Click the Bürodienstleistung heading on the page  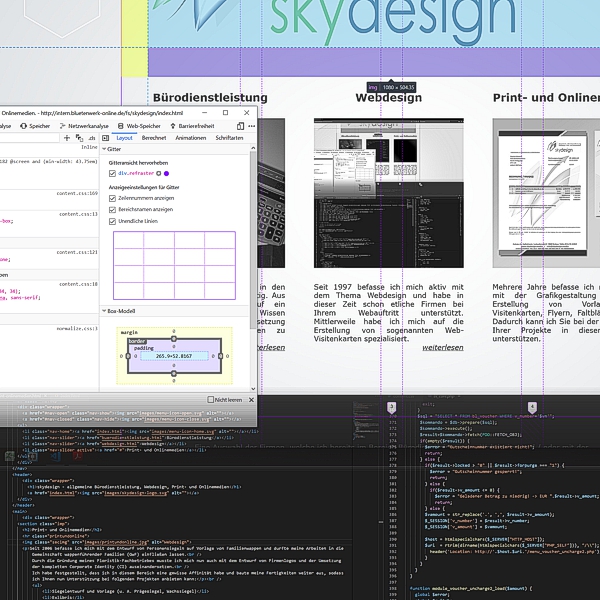pyautogui.click(x=210, y=98)
